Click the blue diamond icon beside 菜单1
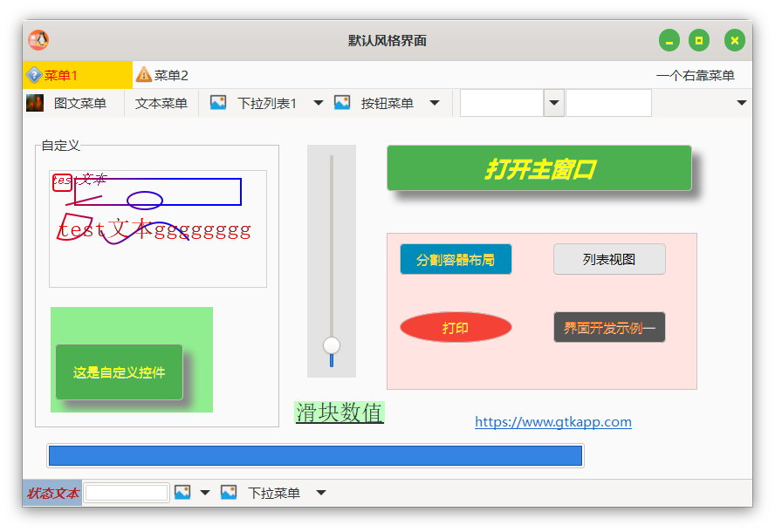The width and height of the screenshot is (775, 532). [x=34, y=75]
